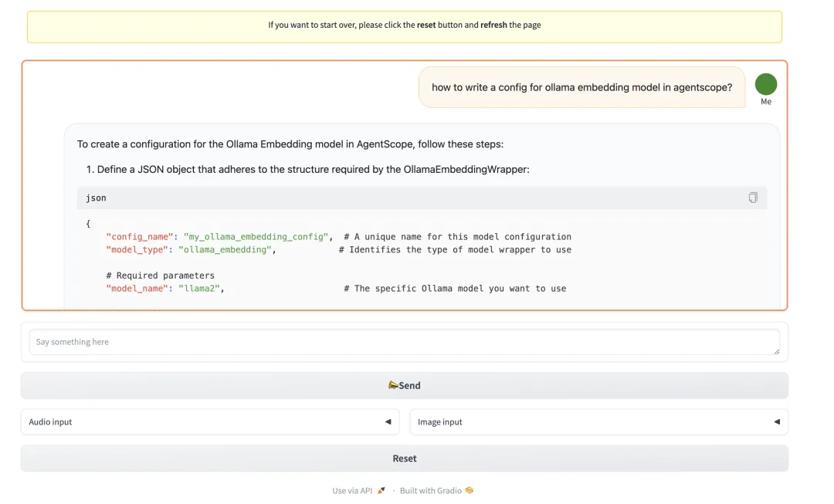Image resolution: width=834 pixels, height=504 pixels.
Task: Click the Image input panel label
Action: (x=440, y=422)
